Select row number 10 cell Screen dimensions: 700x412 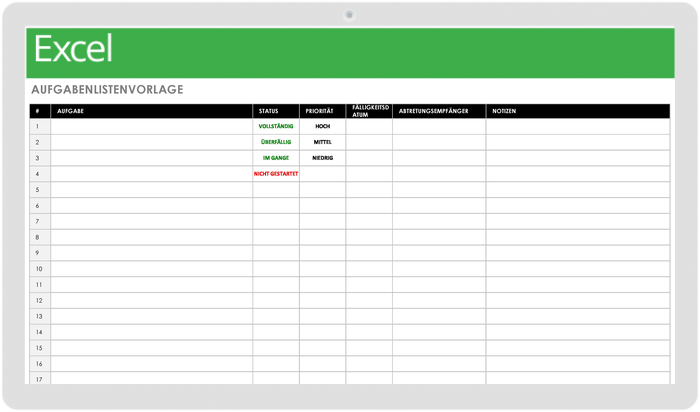40,269
